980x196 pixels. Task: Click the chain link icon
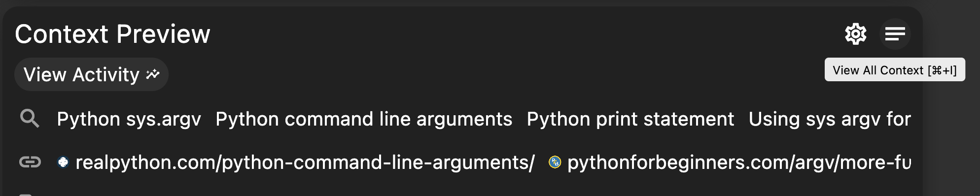pyautogui.click(x=30, y=162)
